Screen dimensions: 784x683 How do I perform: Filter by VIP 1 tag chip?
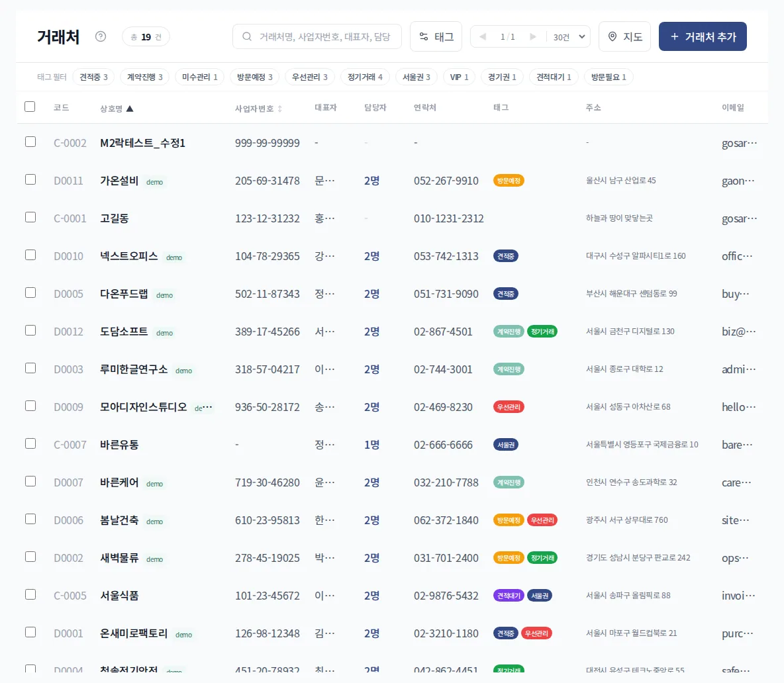coord(459,77)
